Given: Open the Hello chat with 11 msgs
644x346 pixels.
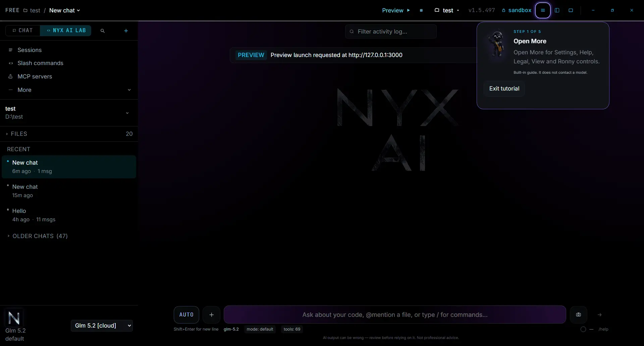Looking at the screenshot, I should (69, 215).
